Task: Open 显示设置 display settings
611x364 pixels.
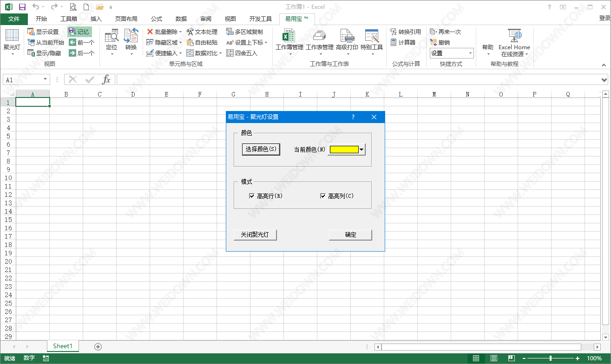Action: [x=43, y=32]
